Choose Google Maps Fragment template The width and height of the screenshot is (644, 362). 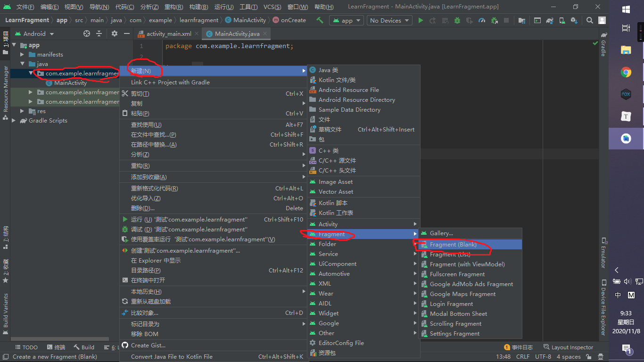pyautogui.click(x=471, y=294)
